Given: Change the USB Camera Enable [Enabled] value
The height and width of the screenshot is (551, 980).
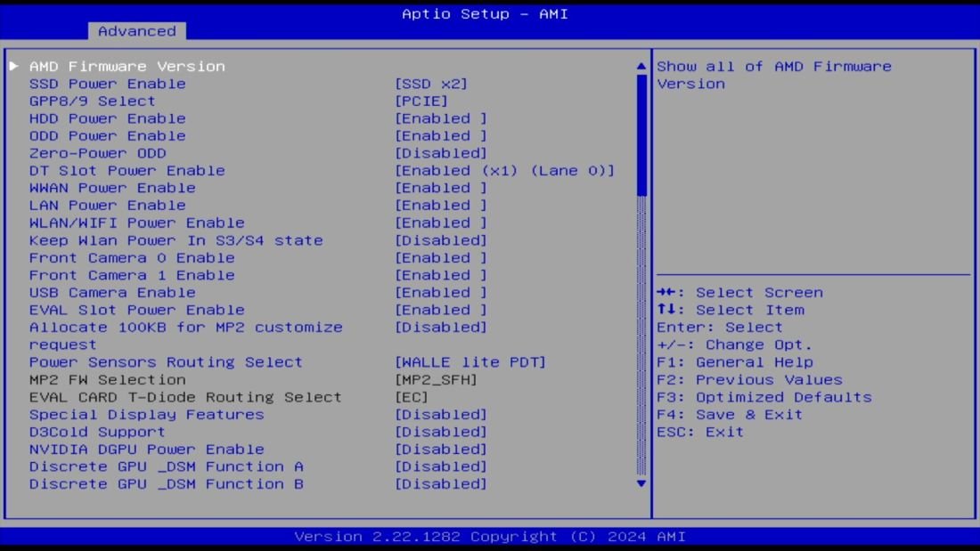Looking at the screenshot, I should (x=440, y=292).
